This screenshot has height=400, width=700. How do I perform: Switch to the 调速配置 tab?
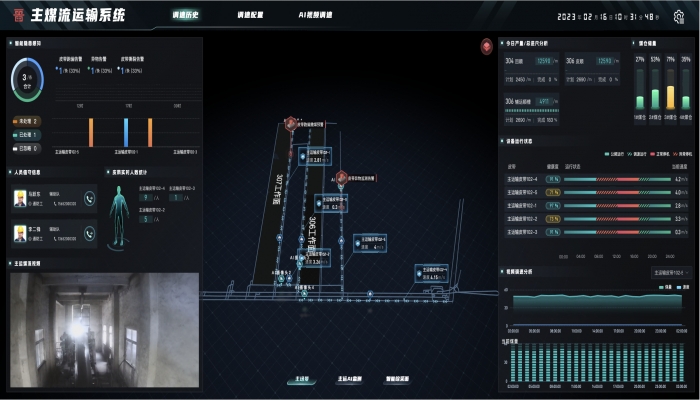point(251,16)
